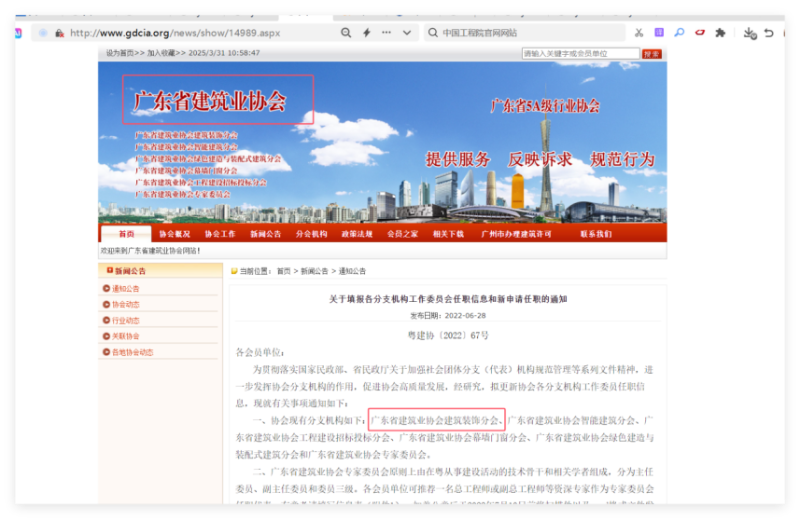This screenshot has height=520, width=800.
Task: Click the 设为首页 link at page top
Action: (120, 53)
